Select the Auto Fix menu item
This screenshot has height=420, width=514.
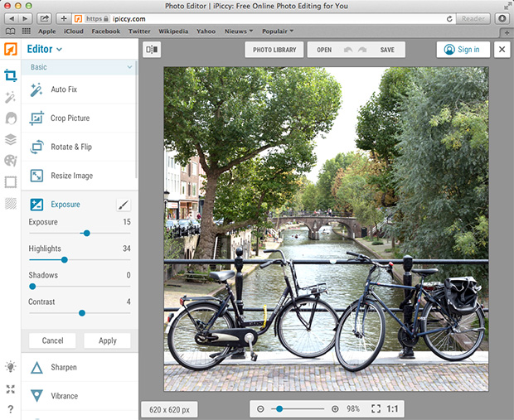click(x=79, y=89)
